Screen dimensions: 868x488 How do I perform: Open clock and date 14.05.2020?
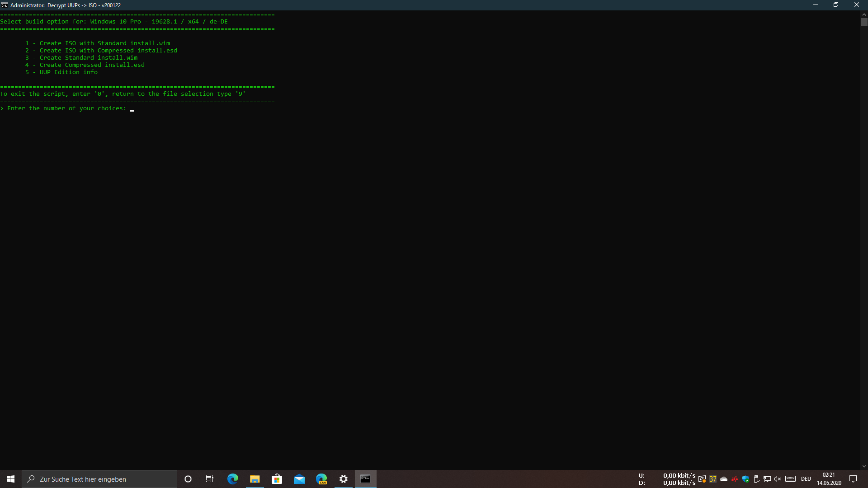[829, 479]
